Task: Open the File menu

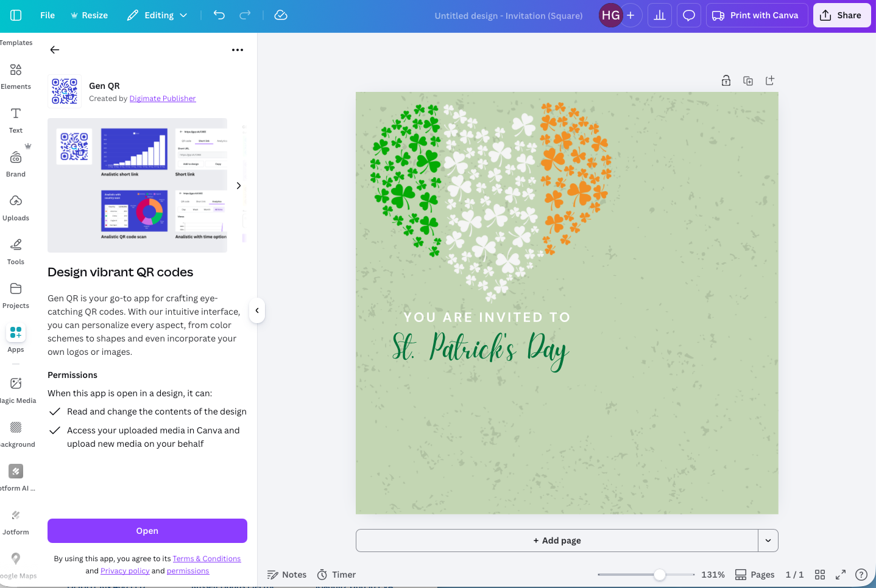Action: pos(47,15)
